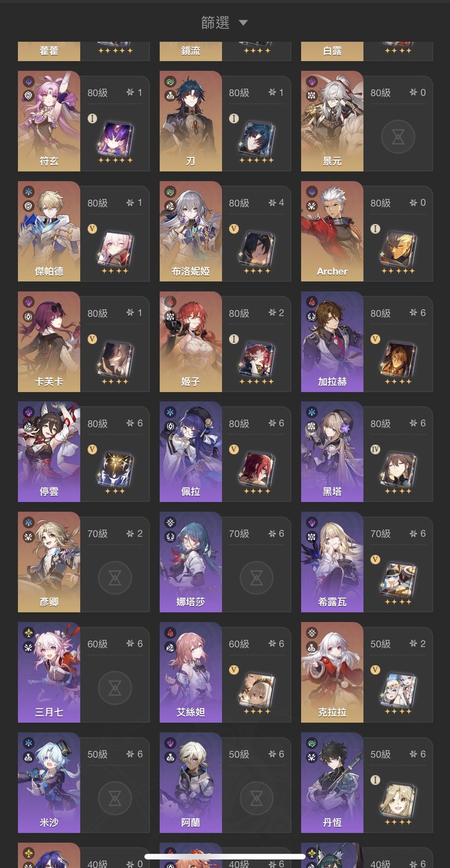This screenshot has width=450, height=868.
Task: Select 刃's light cone icon
Action: (x=256, y=139)
